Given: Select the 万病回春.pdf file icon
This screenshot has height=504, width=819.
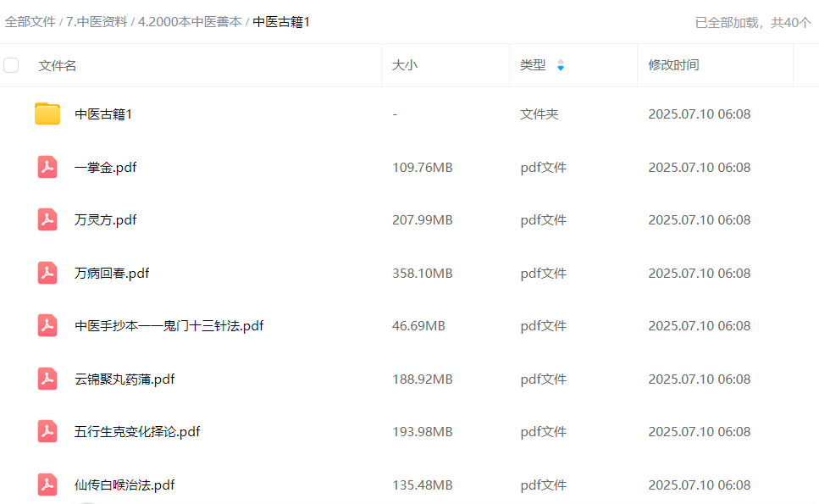Looking at the screenshot, I should (x=47, y=274).
